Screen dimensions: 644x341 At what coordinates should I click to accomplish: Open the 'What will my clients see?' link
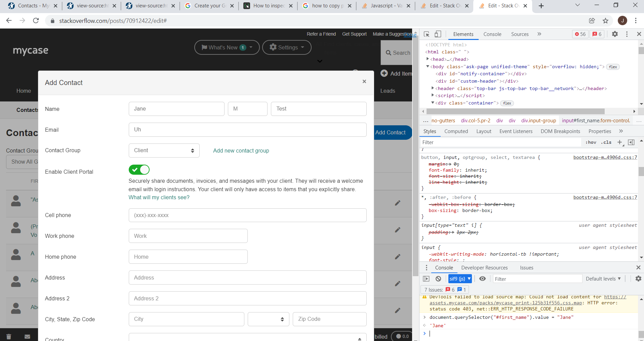click(159, 197)
